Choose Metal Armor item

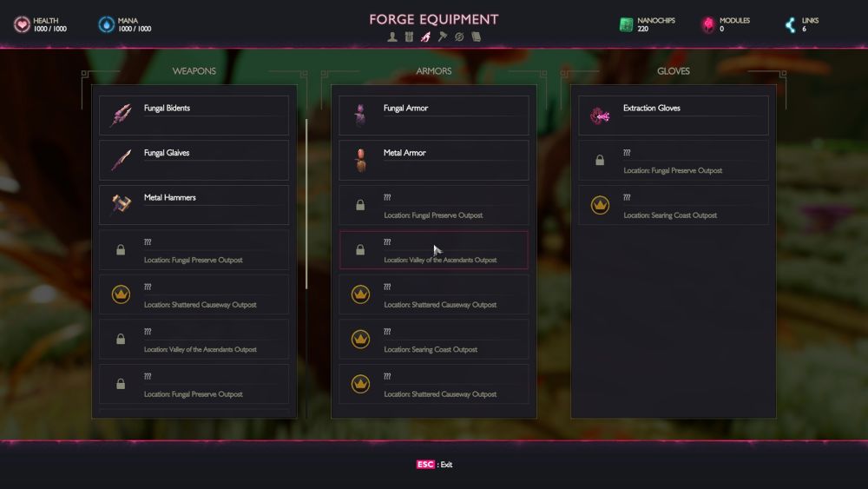point(433,160)
